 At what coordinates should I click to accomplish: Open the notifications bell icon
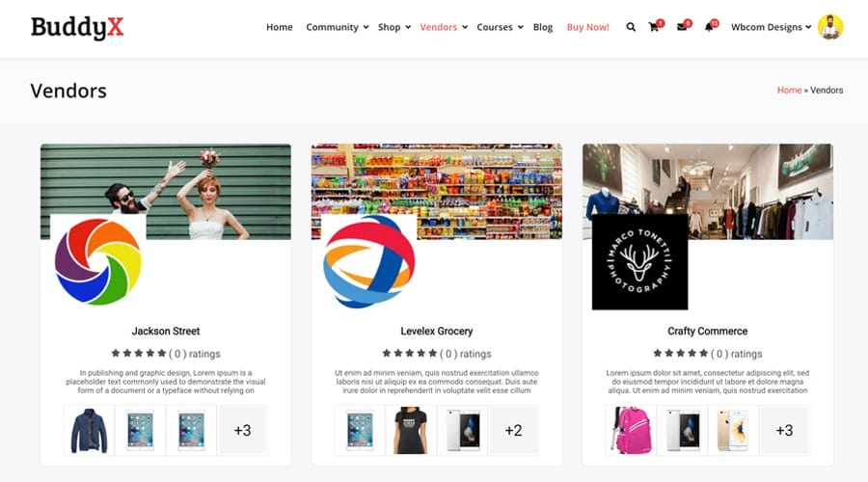pyautogui.click(x=709, y=27)
